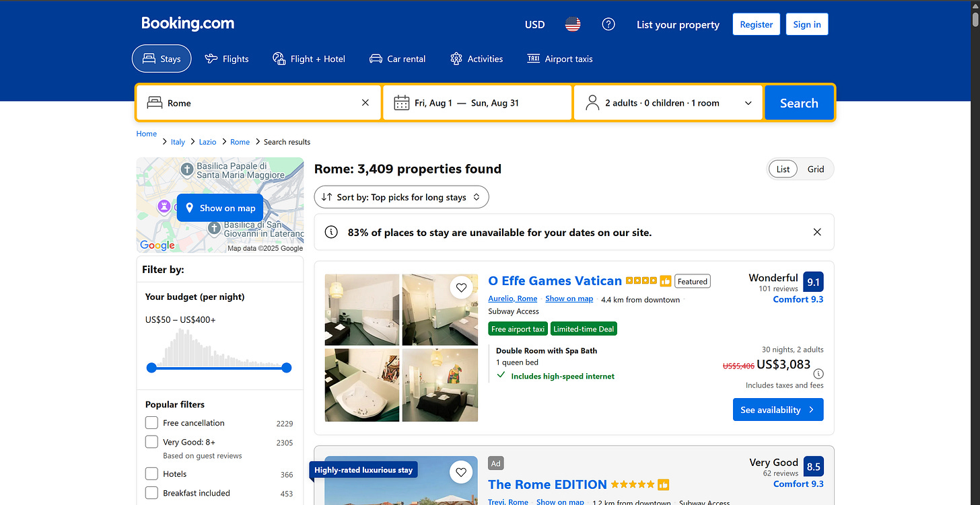
Task: Select the Stays tab
Action: tap(162, 59)
